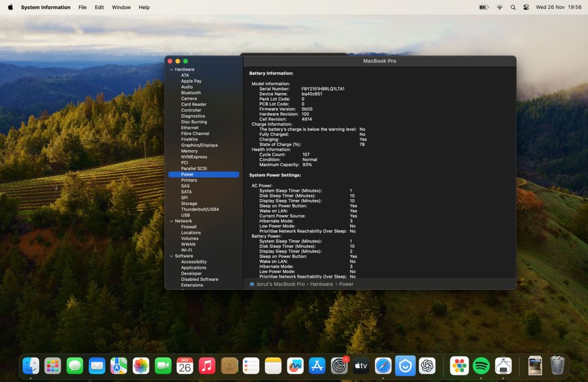
Task: Open the Window menu
Action: (x=121, y=7)
